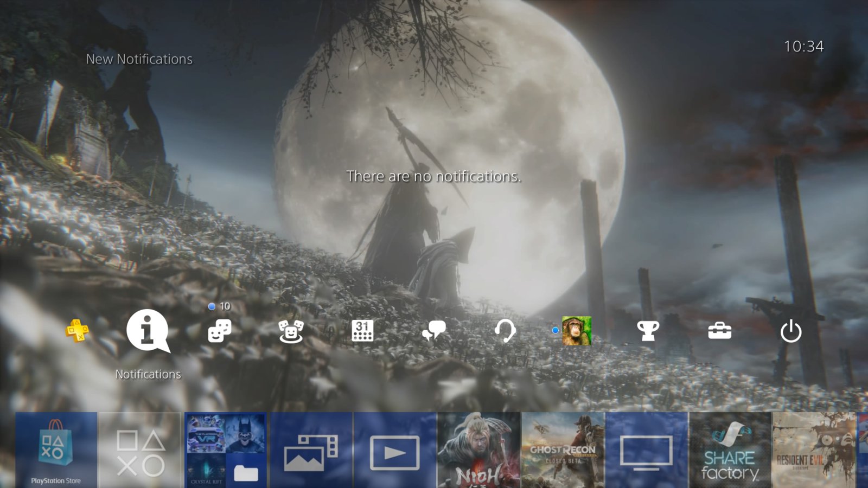
Task: Open the What's New shapes tile
Action: coord(140,450)
